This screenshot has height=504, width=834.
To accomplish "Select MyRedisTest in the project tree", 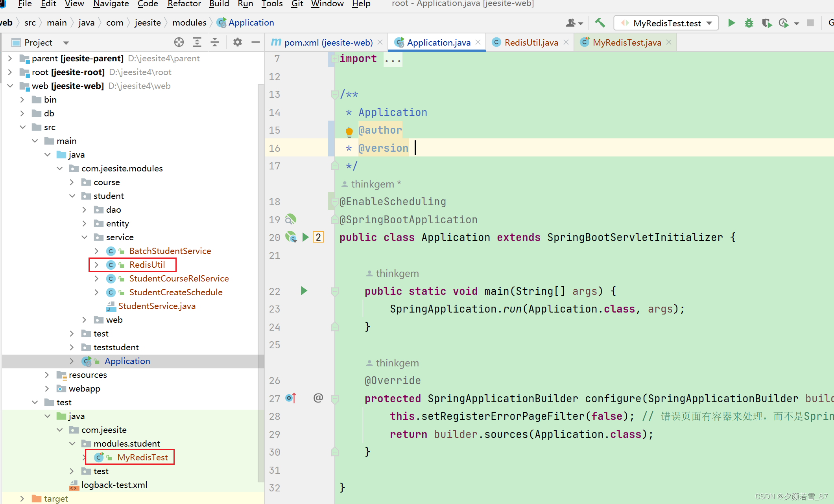I will (x=142, y=457).
